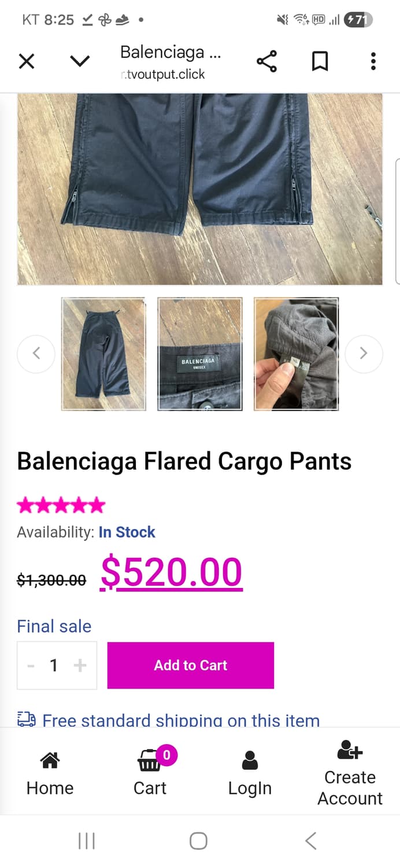Tap Android recent apps button

pyautogui.click(x=86, y=841)
